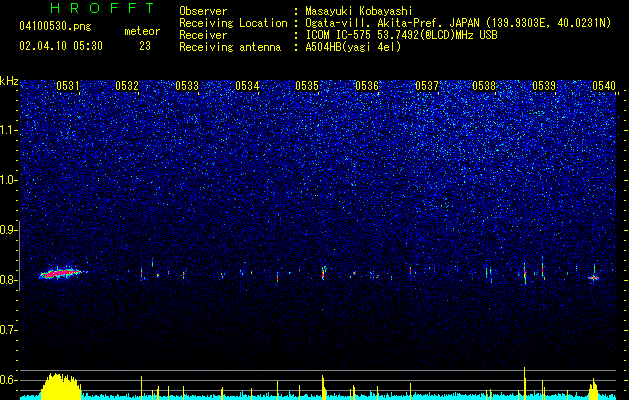
Task: Click the 0540 time marker
Action: (604, 85)
